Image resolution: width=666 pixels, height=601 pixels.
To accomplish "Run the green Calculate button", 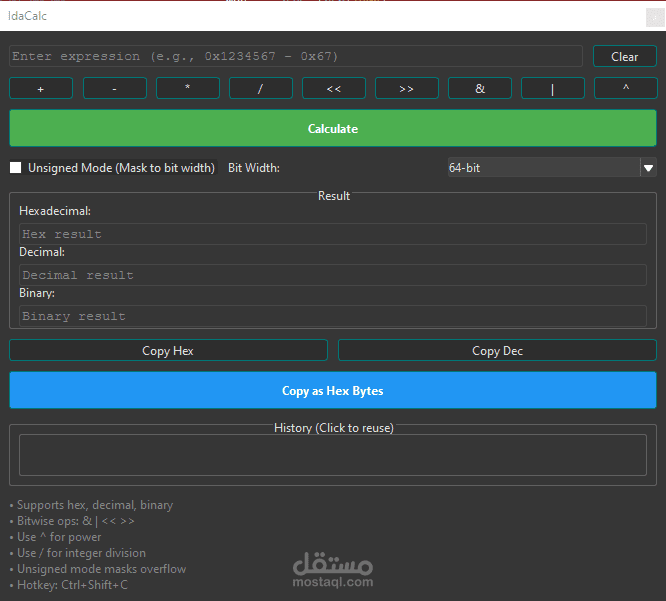I will pyautogui.click(x=333, y=128).
